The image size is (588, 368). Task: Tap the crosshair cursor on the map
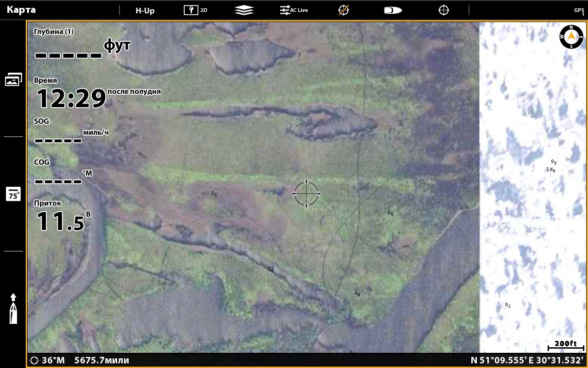306,194
